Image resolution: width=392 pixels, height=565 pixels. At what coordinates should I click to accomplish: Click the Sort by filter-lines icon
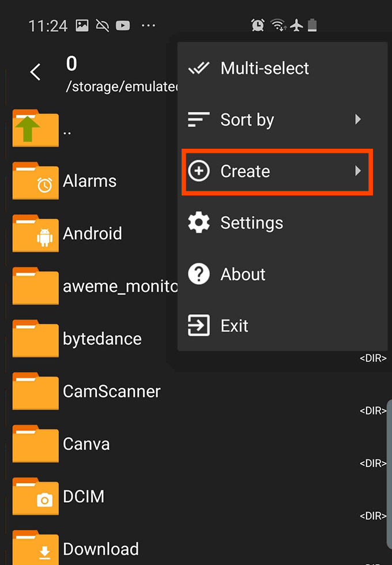198,119
